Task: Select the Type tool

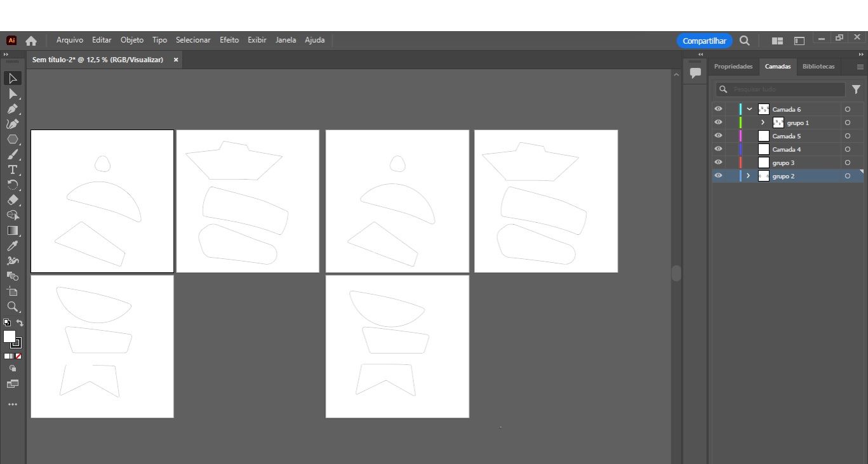Action: pyautogui.click(x=12, y=169)
